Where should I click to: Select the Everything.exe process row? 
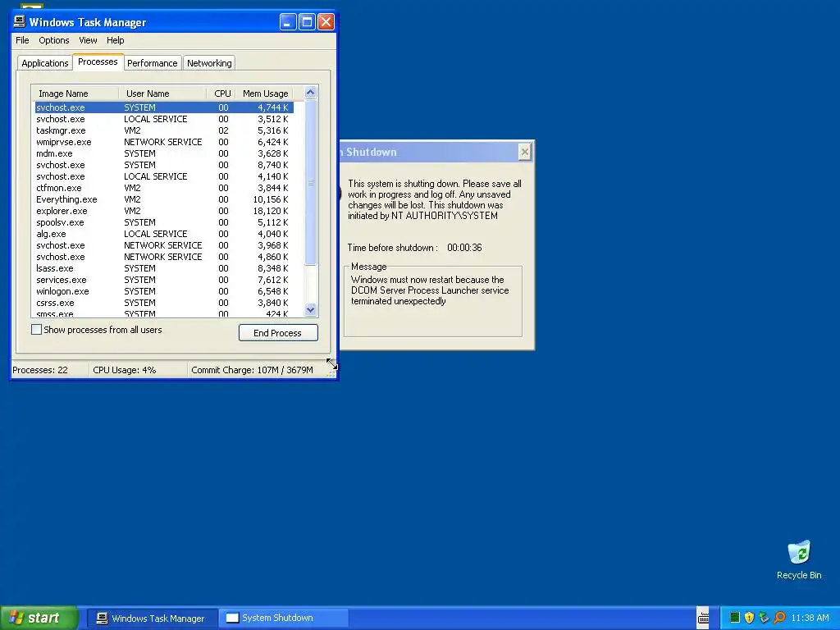click(x=164, y=199)
